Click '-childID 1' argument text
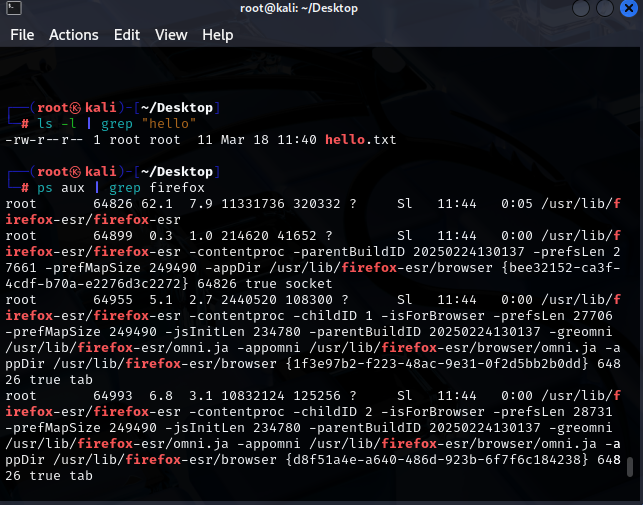The height and width of the screenshot is (505, 643). [333, 316]
